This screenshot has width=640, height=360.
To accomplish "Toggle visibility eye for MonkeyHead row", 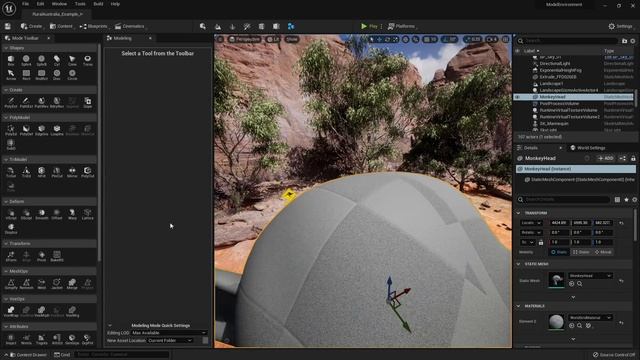I will [x=518, y=97].
